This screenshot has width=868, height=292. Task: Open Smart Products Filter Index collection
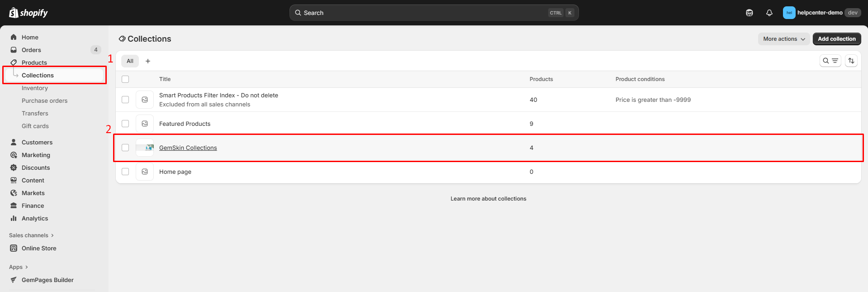click(x=218, y=95)
